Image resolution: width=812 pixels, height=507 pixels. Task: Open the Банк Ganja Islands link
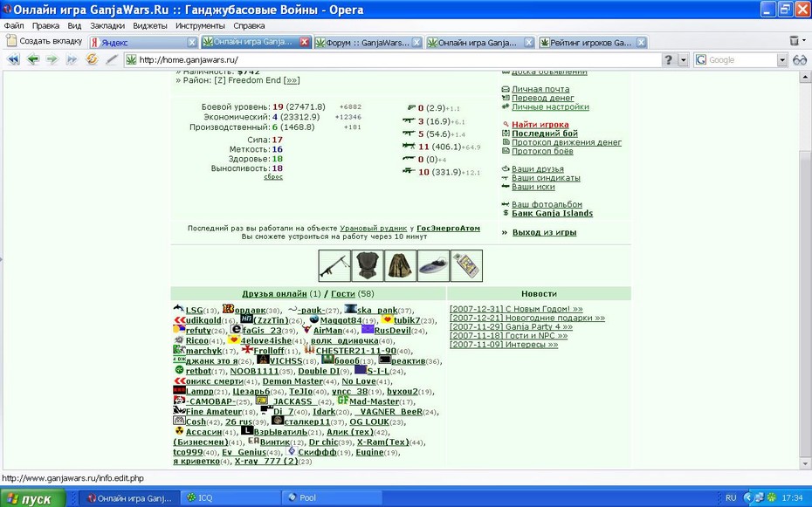552,213
